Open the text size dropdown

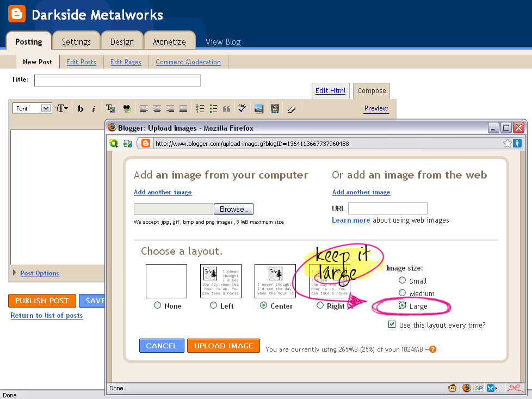(61, 108)
